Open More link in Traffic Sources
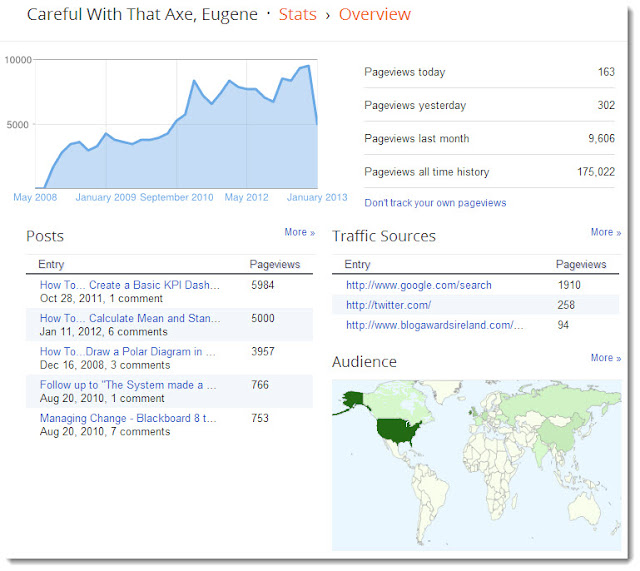 tap(606, 232)
